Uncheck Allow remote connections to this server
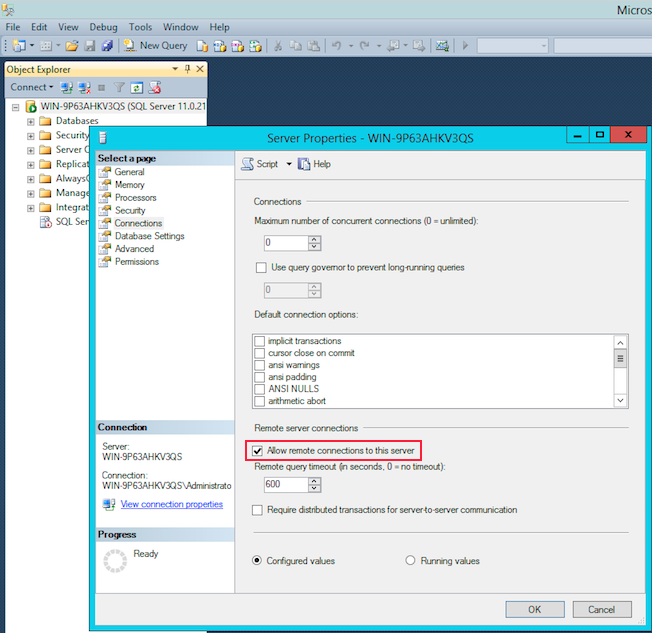 tap(257, 450)
